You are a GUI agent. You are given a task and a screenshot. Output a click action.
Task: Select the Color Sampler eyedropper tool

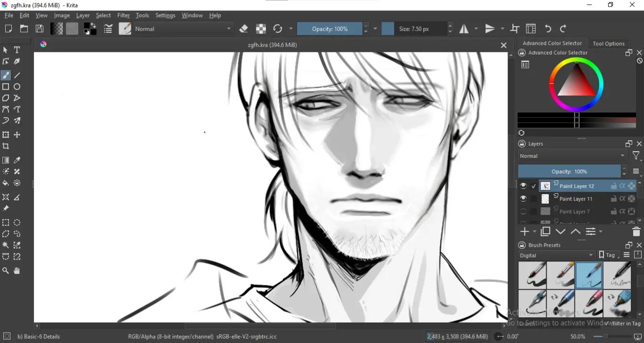17,160
